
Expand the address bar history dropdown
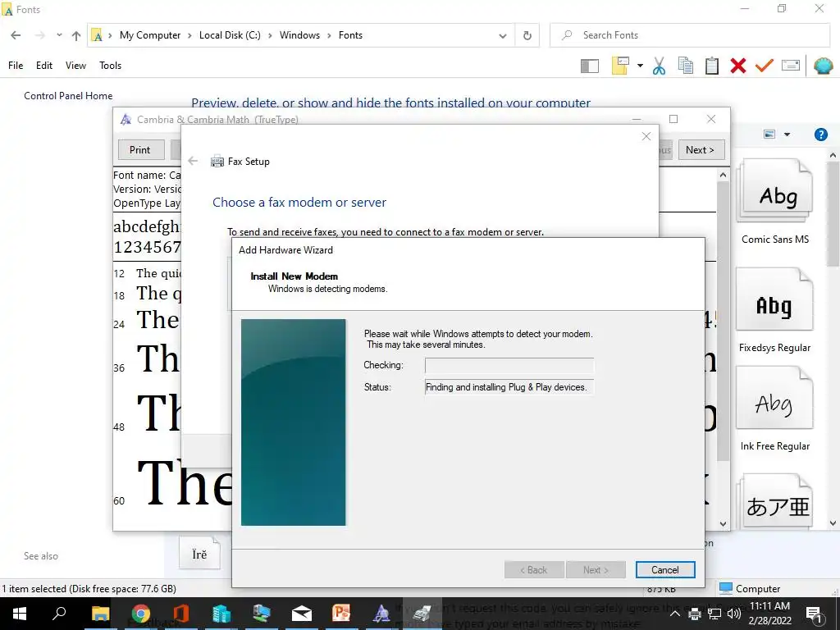[x=503, y=36]
